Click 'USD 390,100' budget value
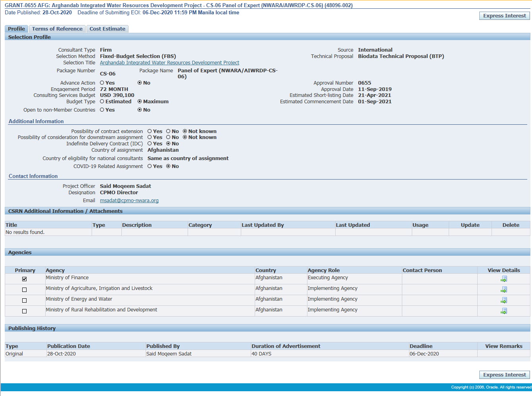 pyautogui.click(x=117, y=95)
